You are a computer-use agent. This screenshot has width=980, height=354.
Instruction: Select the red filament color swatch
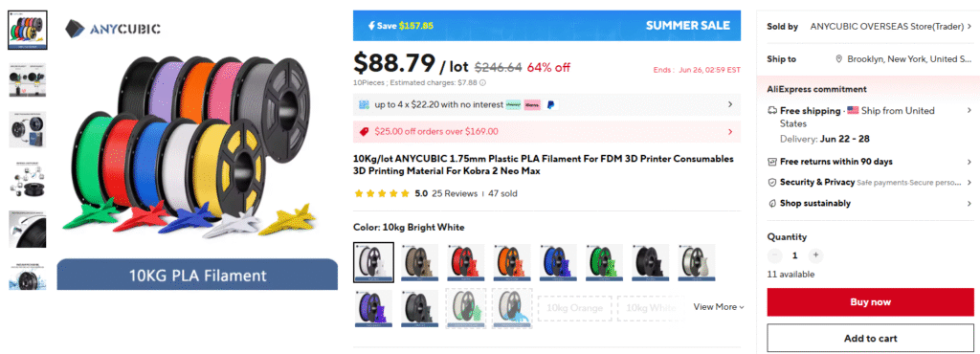(x=466, y=263)
